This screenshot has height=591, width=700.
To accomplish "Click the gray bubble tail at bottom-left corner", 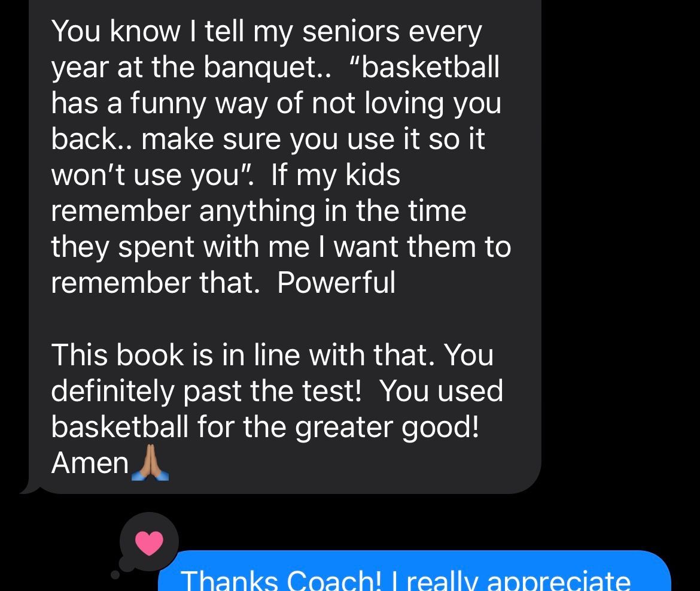I will pyautogui.click(x=29, y=489).
